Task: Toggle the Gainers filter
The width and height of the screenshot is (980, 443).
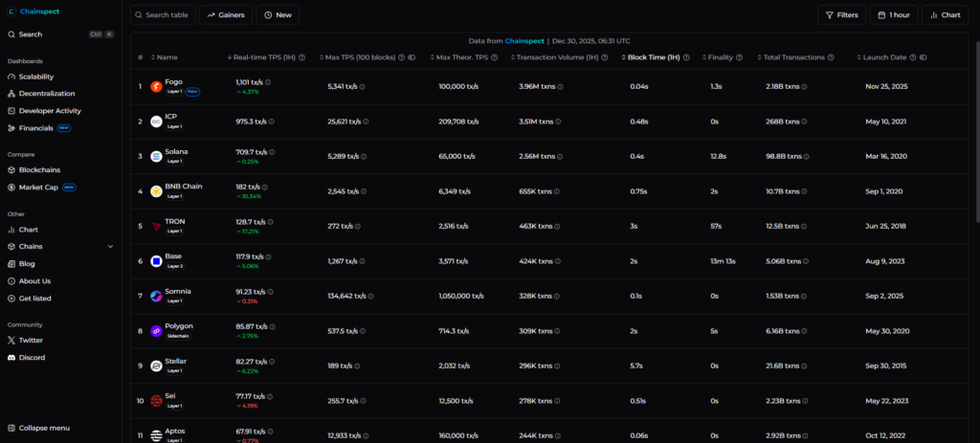Action: (226, 15)
